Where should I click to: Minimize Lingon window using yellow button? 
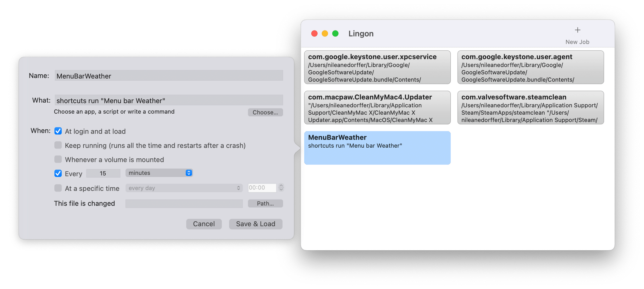tap(325, 33)
